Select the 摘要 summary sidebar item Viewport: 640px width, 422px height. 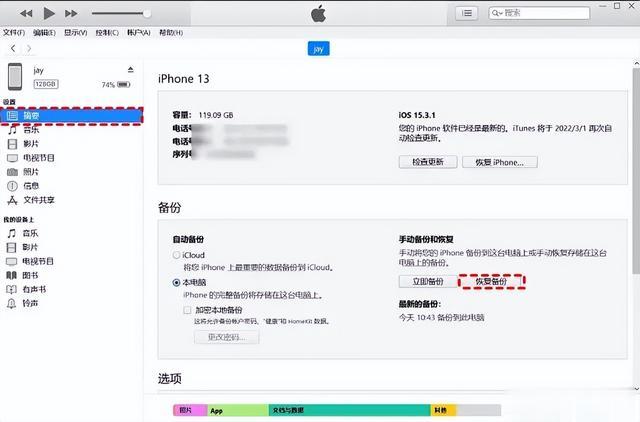[71, 115]
